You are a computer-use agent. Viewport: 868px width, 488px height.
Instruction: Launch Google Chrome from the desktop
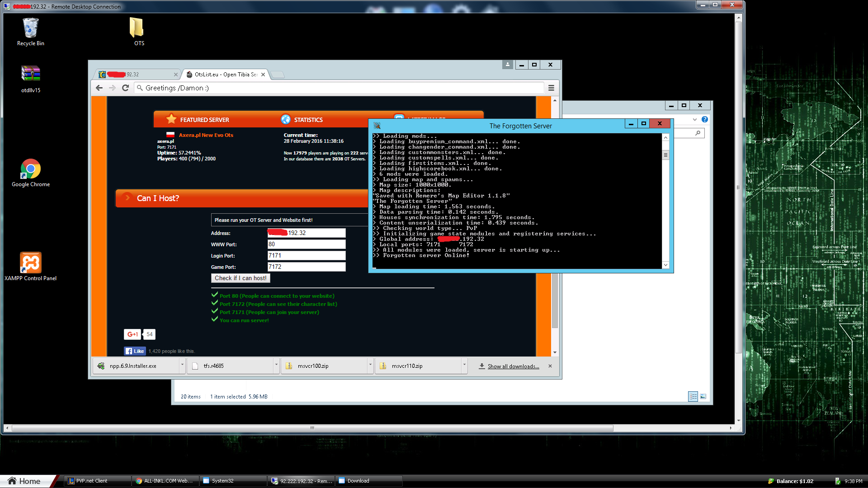click(x=31, y=173)
